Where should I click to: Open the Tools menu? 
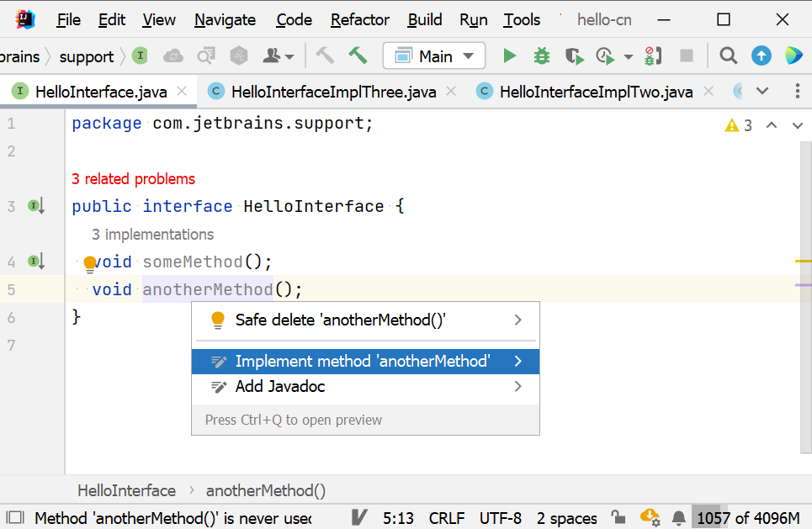[x=522, y=19]
